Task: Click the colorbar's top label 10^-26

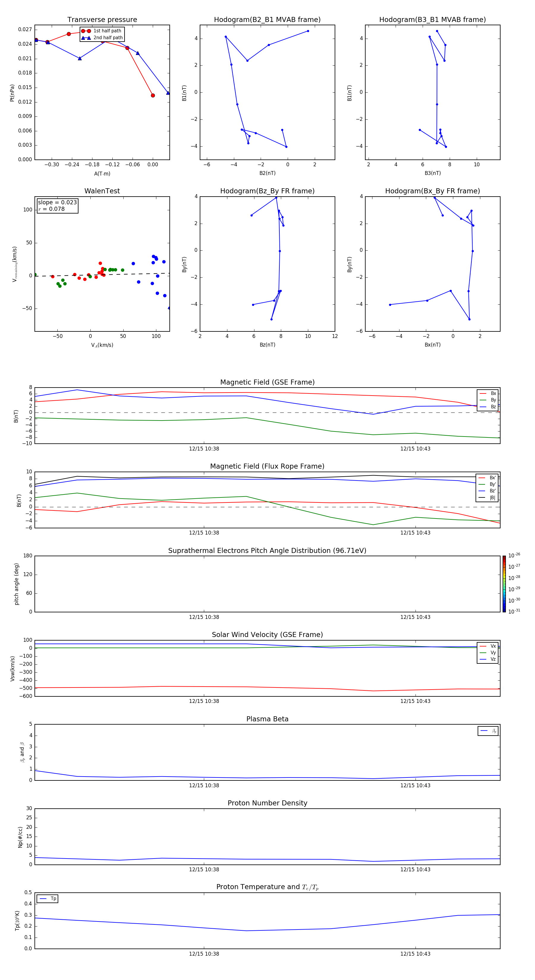Action: point(514,555)
